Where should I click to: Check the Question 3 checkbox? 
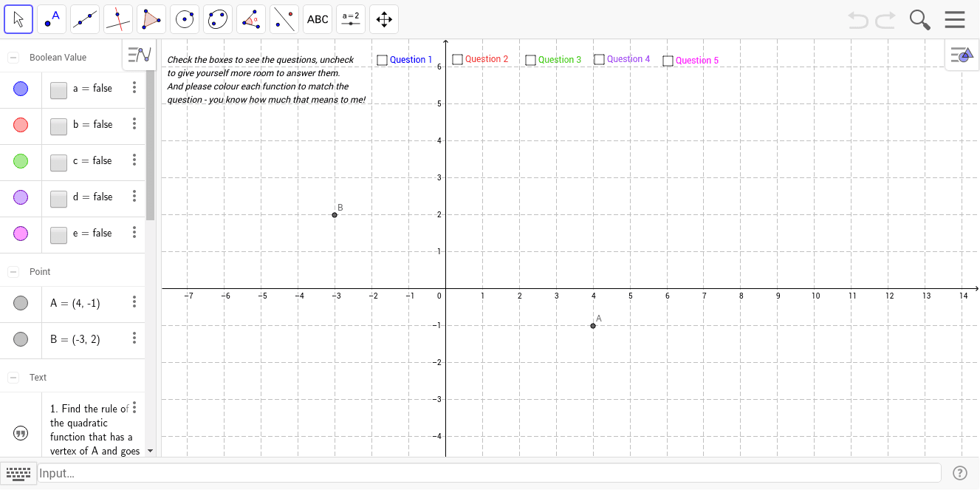click(x=530, y=60)
